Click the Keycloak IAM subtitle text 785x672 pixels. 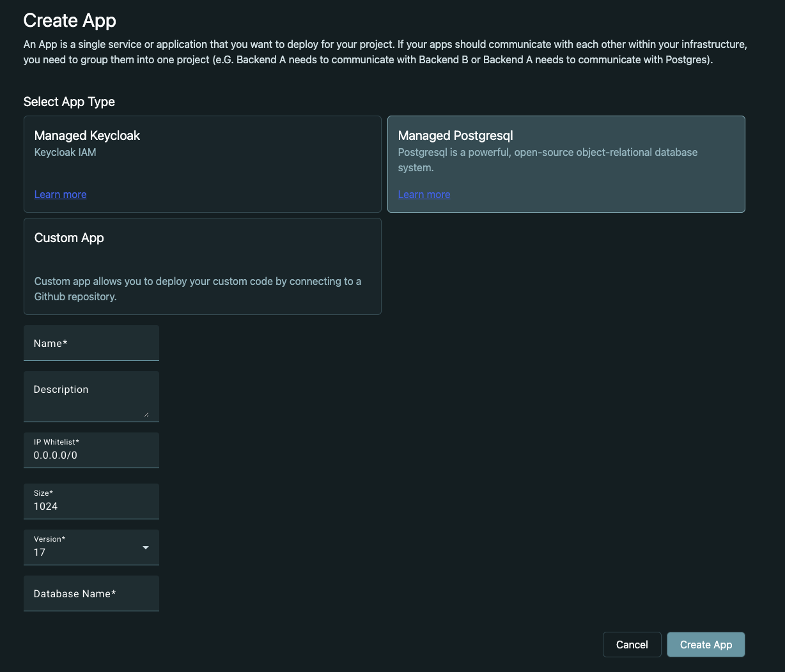65,152
